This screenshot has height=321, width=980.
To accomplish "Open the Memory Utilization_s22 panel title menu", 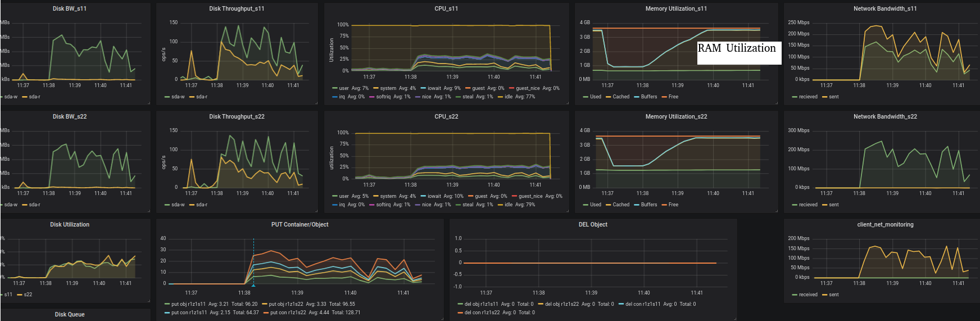I will tap(676, 116).
